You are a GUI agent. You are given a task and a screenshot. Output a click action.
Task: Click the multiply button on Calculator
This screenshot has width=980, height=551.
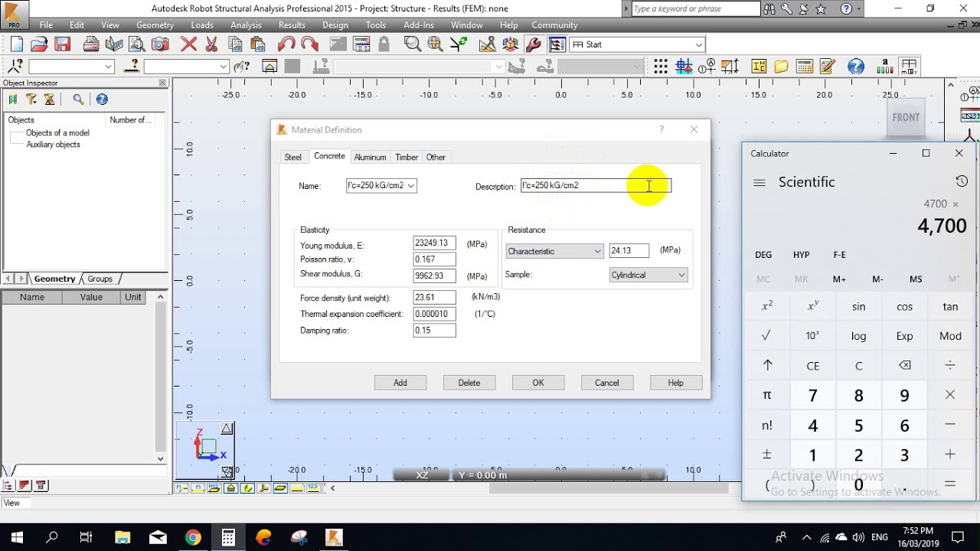coord(950,395)
